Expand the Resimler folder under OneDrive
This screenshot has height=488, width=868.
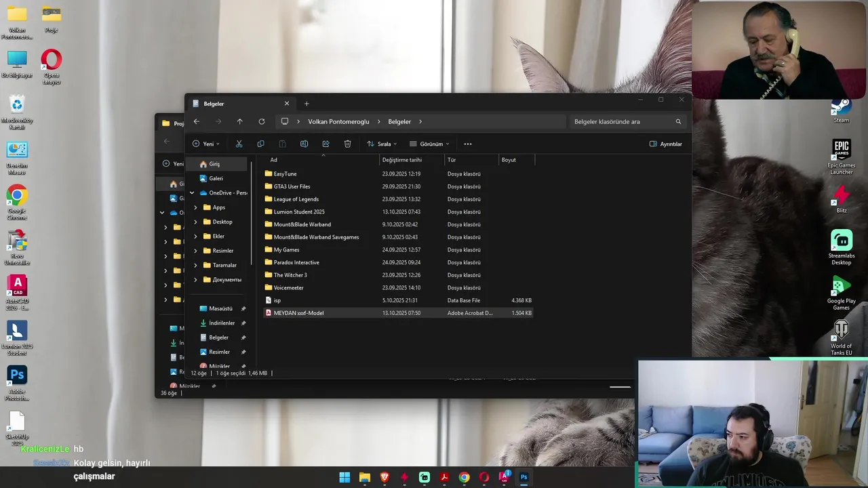pyautogui.click(x=196, y=251)
